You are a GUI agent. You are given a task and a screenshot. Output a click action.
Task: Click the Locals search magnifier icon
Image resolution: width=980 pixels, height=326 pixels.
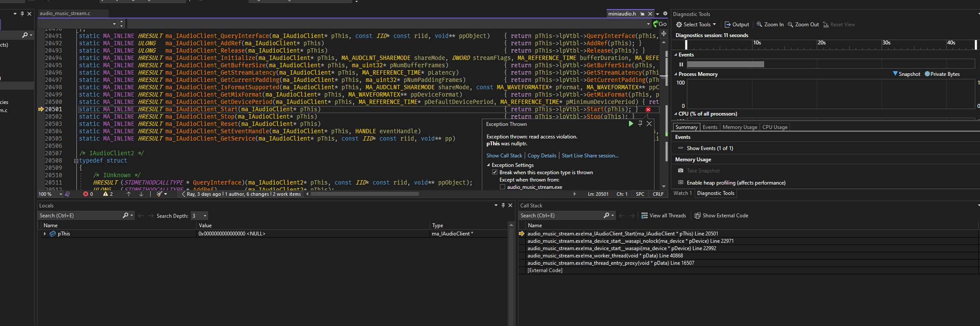pos(125,215)
